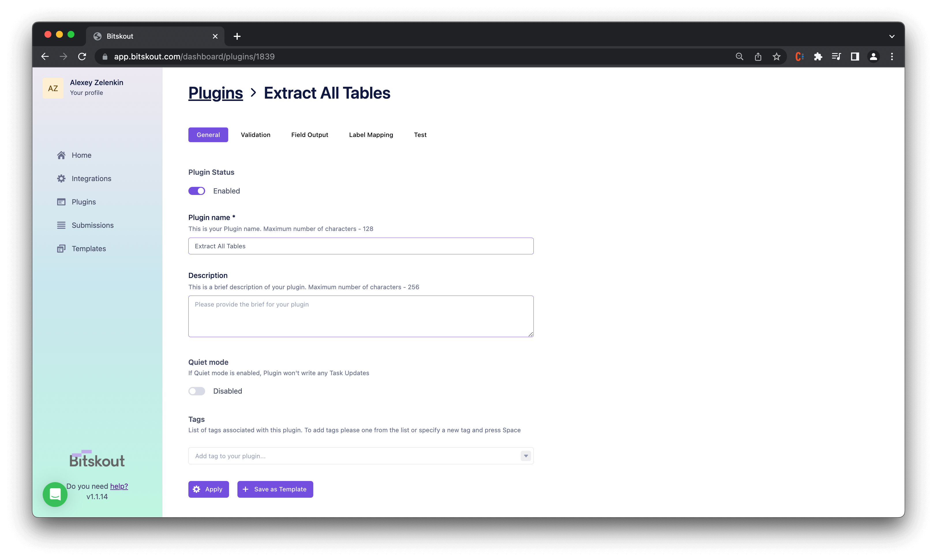Click the Plugins sidebar icon
The image size is (937, 560).
click(x=61, y=202)
